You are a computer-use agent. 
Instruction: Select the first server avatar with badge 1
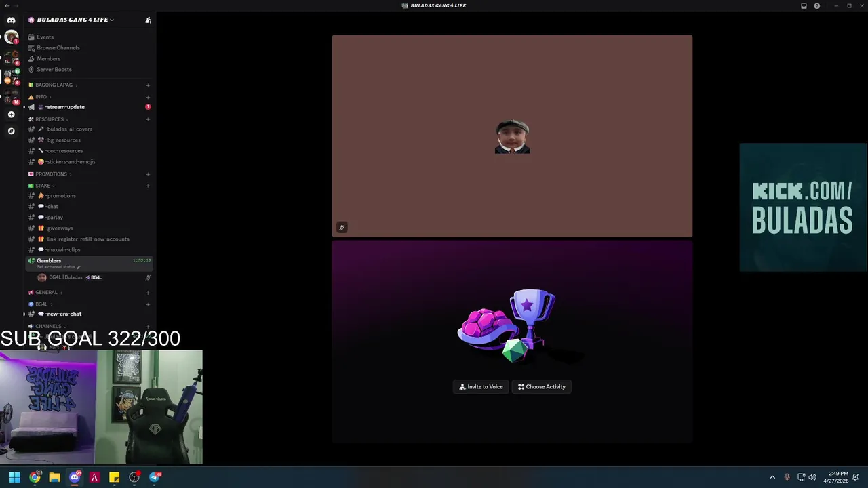coord(11,37)
